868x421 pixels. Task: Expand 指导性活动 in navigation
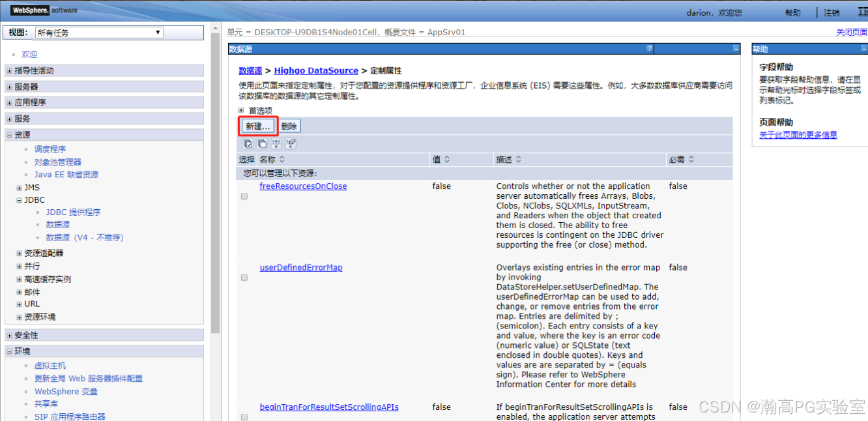(x=9, y=70)
